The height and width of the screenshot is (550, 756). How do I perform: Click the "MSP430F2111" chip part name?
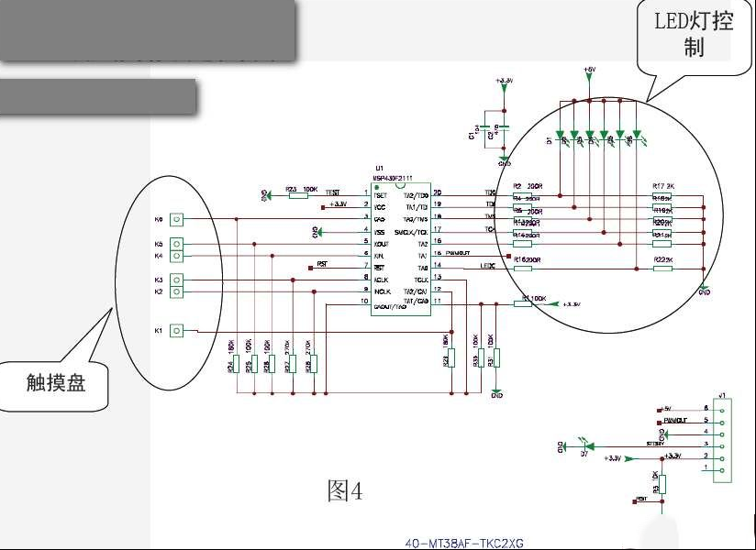tap(393, 178)
